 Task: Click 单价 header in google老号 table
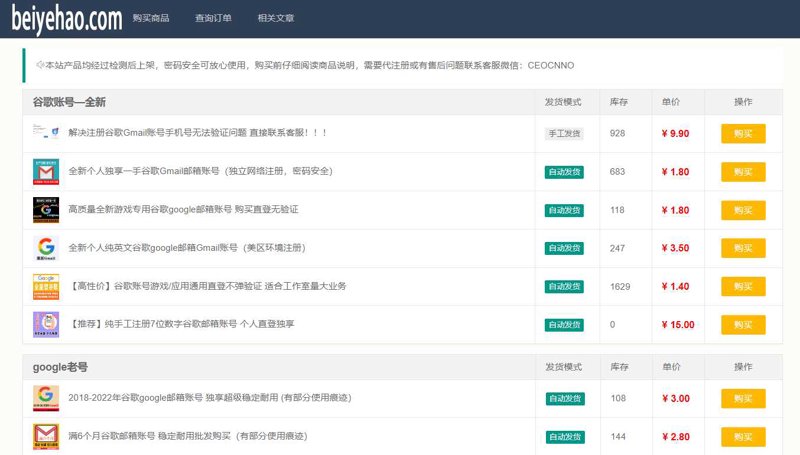tap(671, 367)
